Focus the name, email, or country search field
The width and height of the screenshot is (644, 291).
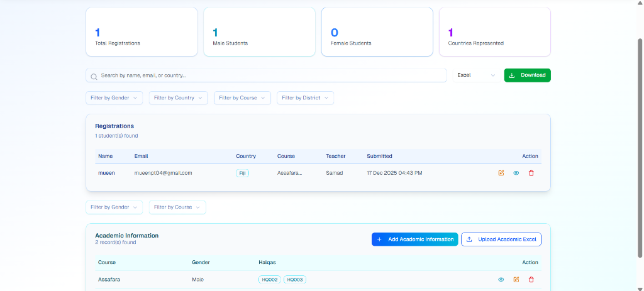[x=270, y=75]
